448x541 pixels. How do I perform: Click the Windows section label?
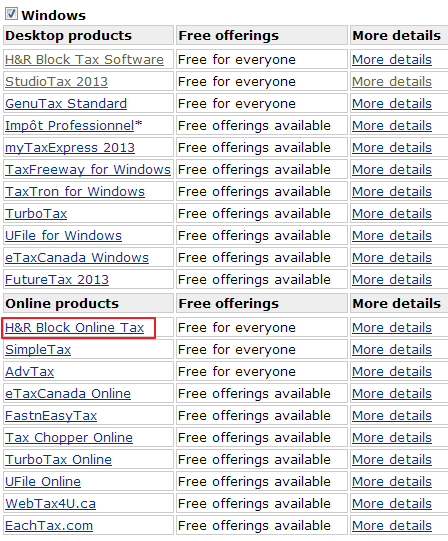[53, 16]
